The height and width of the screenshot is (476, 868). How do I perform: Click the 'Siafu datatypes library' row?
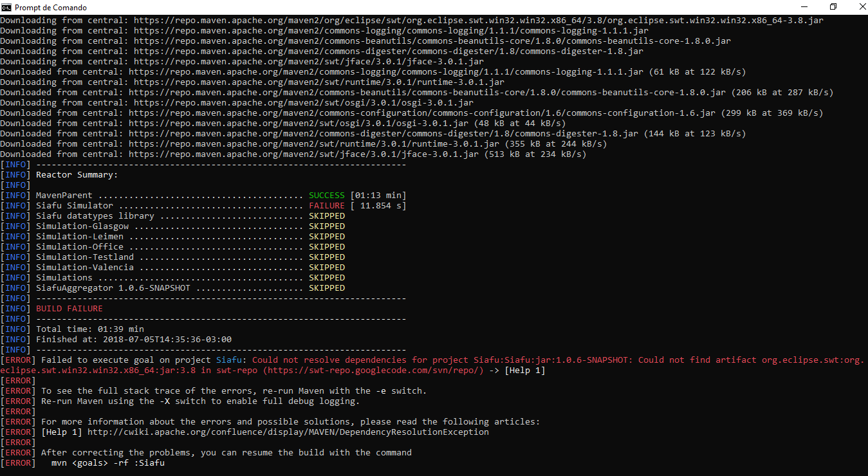[x=95, y=216]
